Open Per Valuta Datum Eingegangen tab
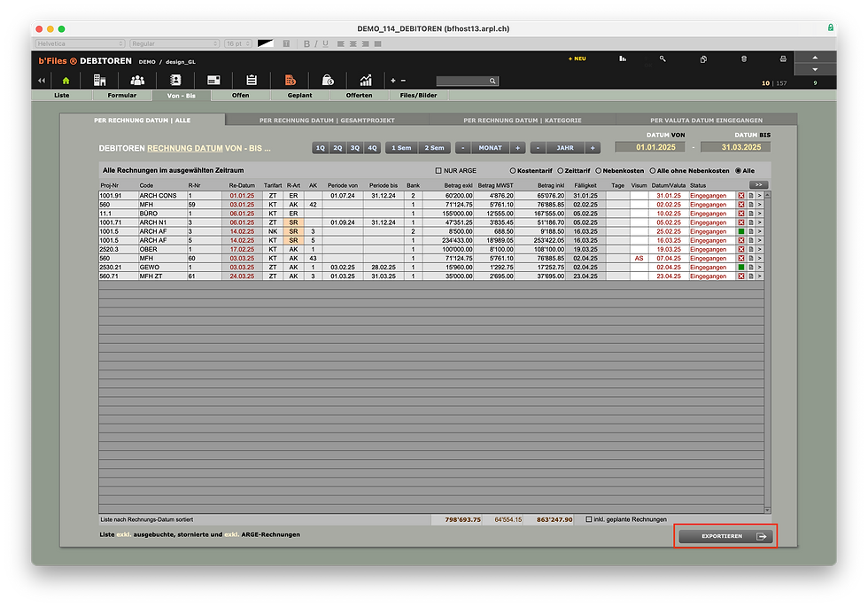 click(x=707, y=121)
